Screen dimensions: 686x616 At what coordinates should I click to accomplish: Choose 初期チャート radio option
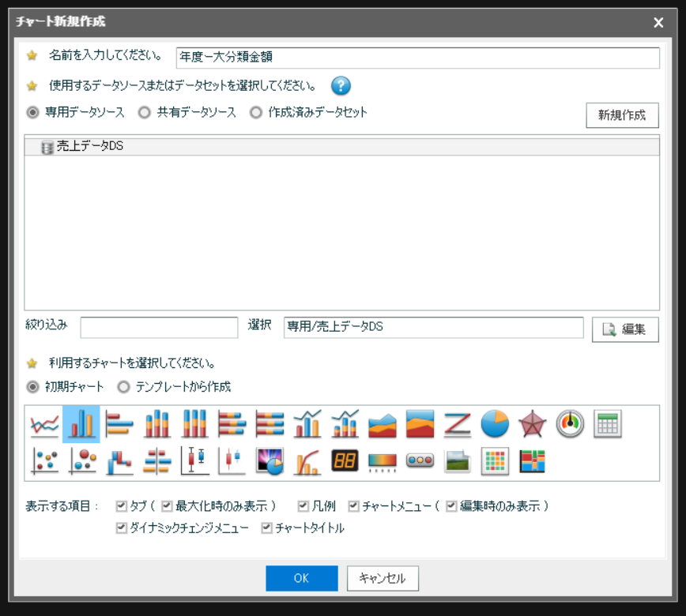click(33, 387)
